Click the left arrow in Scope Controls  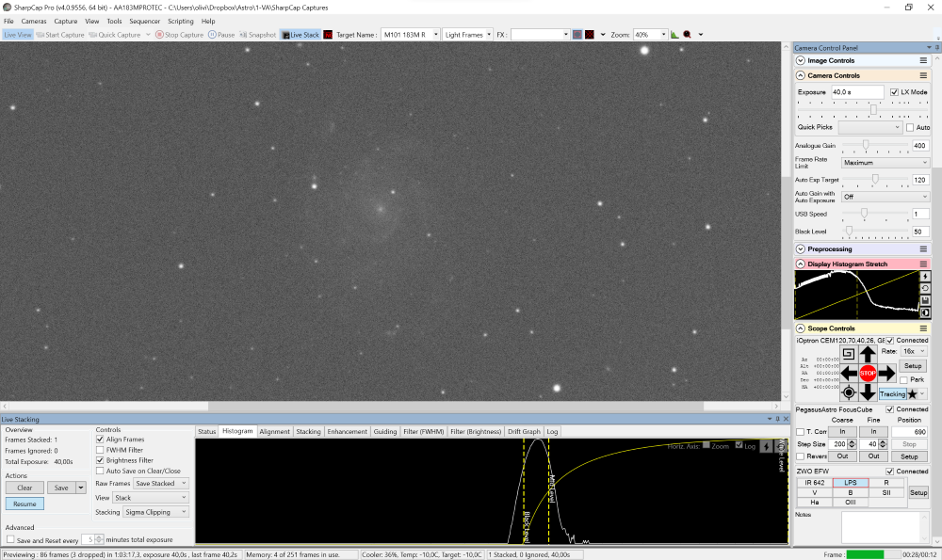pos(849,374)
